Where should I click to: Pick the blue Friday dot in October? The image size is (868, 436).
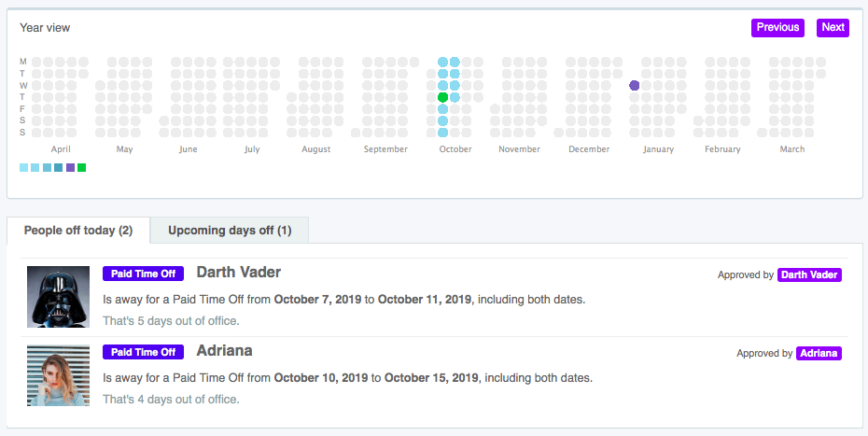click(x=442, y=109)
